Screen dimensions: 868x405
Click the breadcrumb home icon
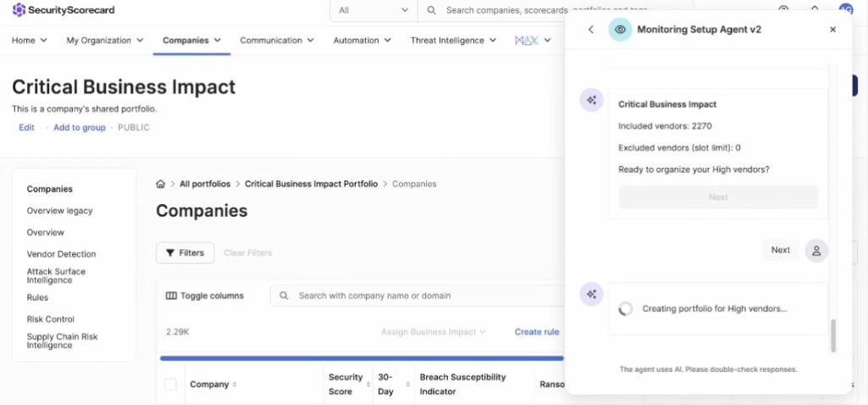[161, 184]
